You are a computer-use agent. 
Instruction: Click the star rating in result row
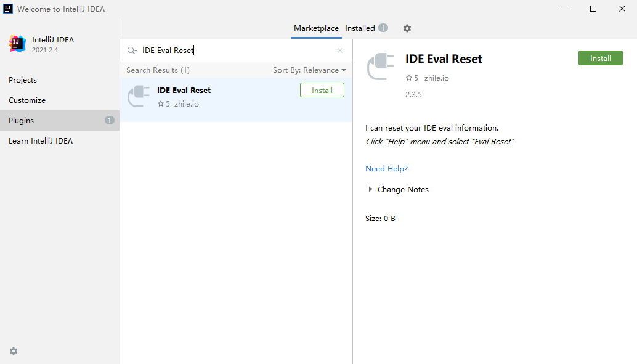tap(164, 104)
